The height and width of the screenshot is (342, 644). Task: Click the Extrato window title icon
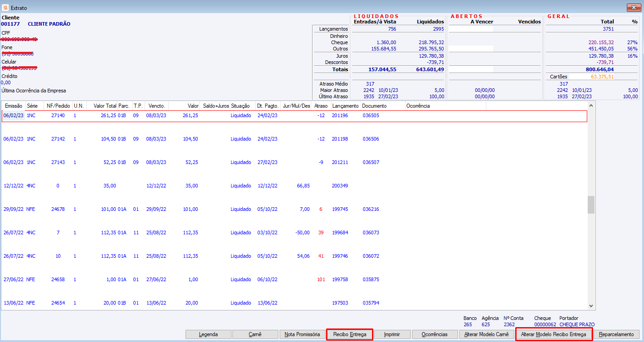click(x=5, y=8)
